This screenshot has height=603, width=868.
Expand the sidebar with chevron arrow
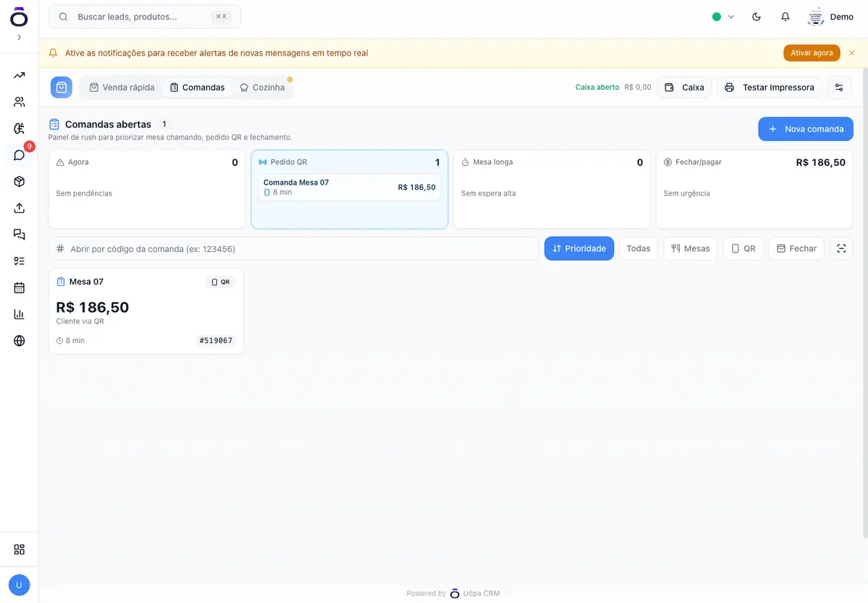pyautogui.click(x=20, y=37)
